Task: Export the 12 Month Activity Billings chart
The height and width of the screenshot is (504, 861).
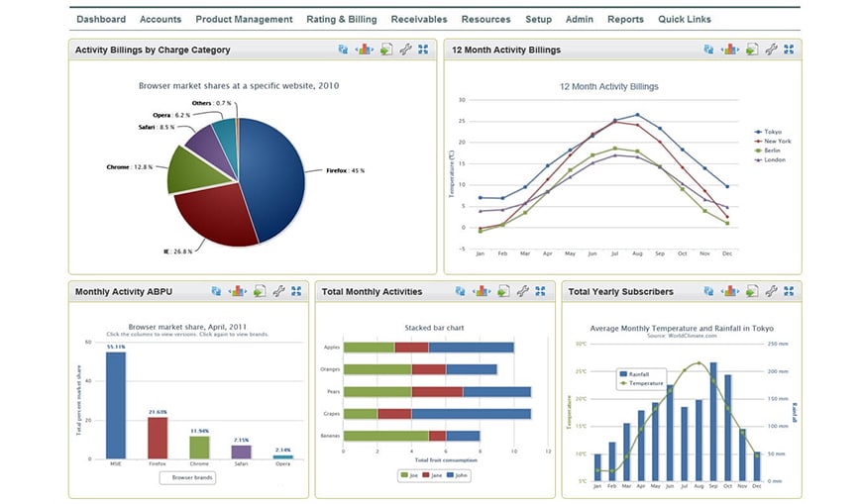Action: pos(752,50)
